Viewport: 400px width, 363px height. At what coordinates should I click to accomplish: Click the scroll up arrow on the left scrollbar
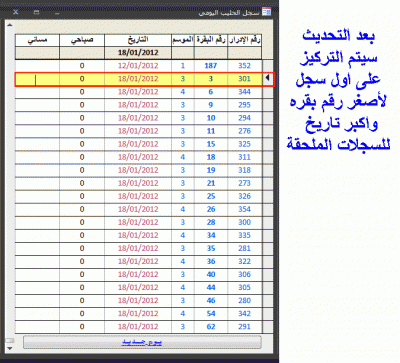(x=10, y=25)
